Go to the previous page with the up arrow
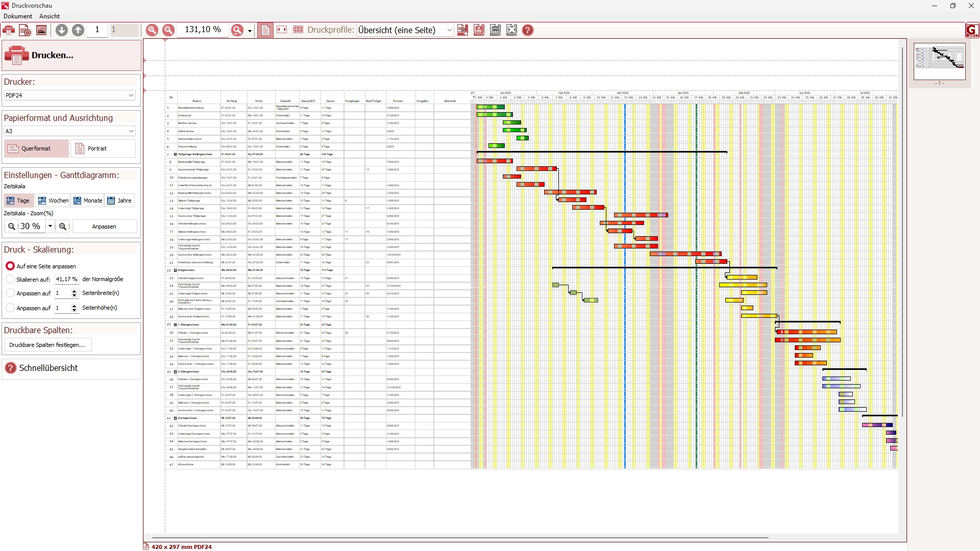Screen dimensions: 980x551 point(78,30)
